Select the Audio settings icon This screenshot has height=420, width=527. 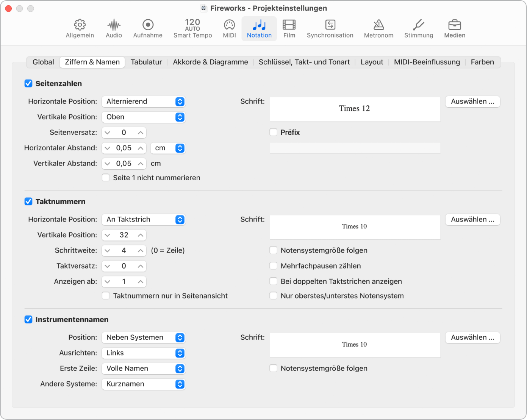coord(113,28)
